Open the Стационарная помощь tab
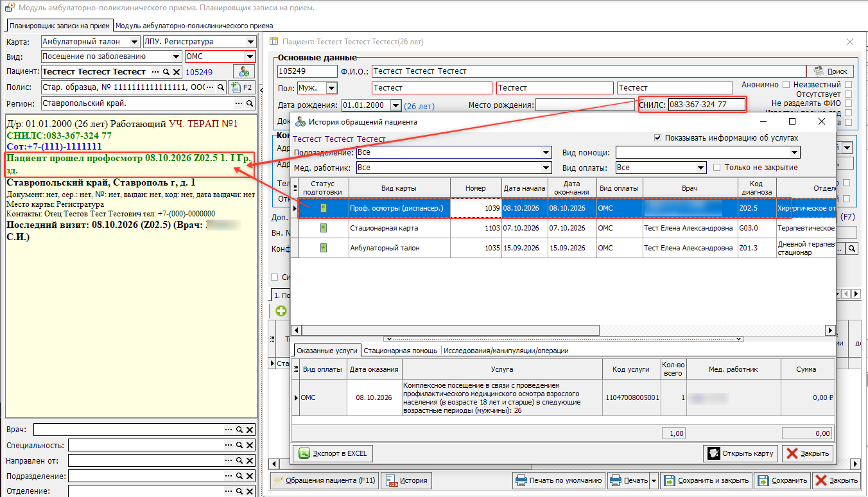Screen dimensions: 868x497 point(401,351)
